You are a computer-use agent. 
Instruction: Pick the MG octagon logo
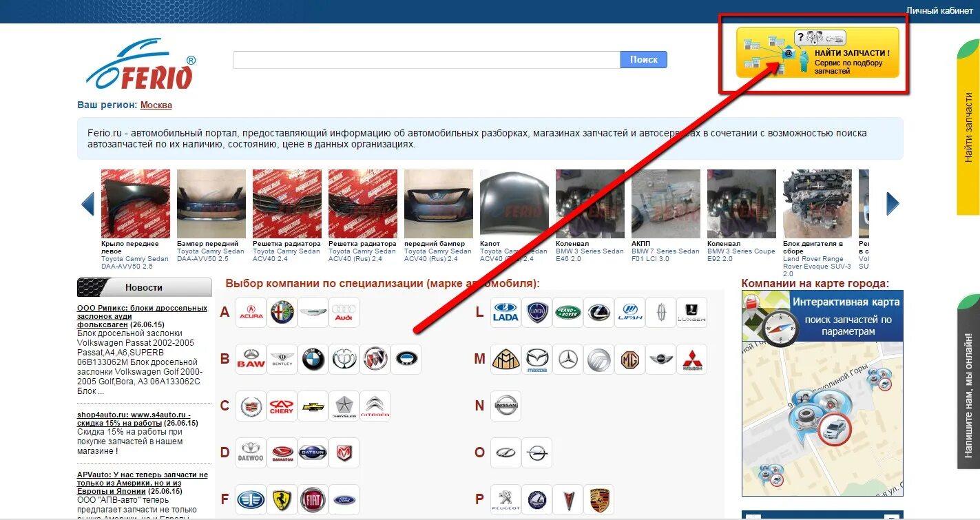pyautogui.click(x=629, y=360)
